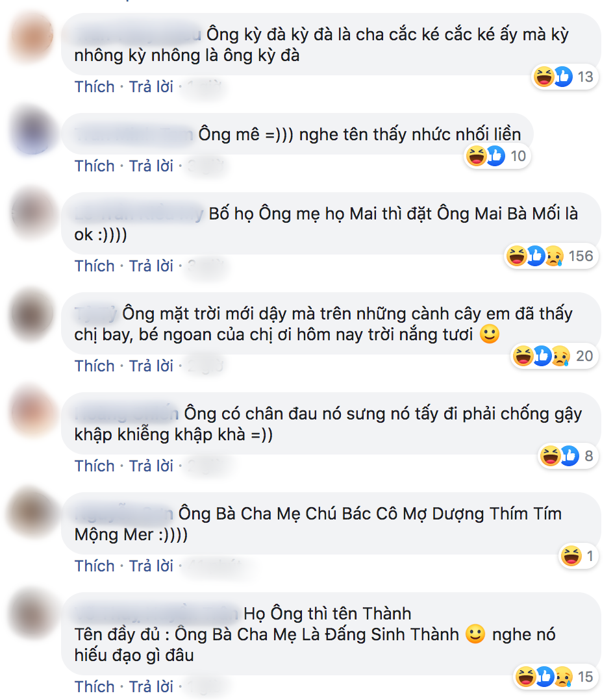613x700 pixels.
Task: Open the first commenter's profile picture
Action: pos(32,36)
